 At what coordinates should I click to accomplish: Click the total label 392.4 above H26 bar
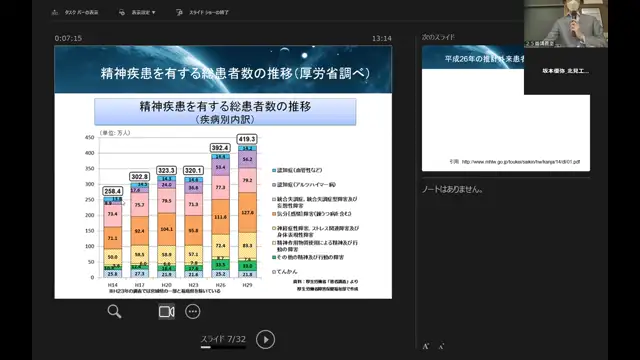[x=220, y=147]
